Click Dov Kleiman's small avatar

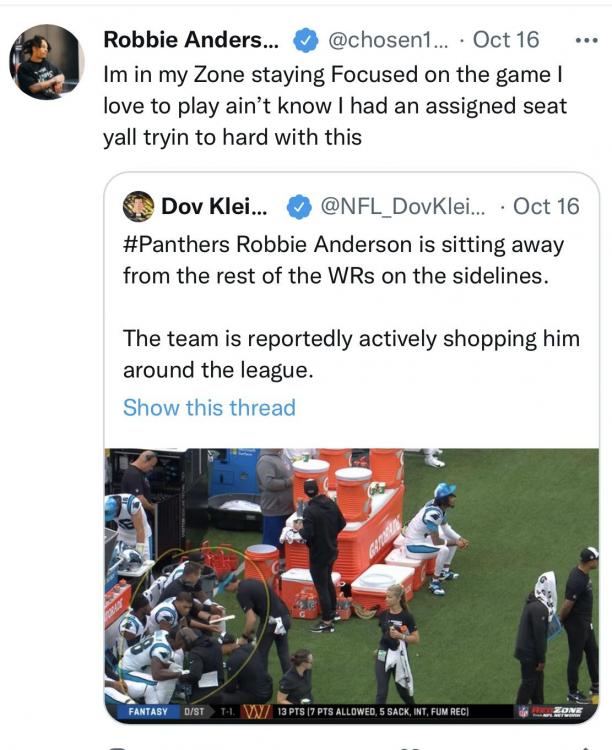point(138,206)
